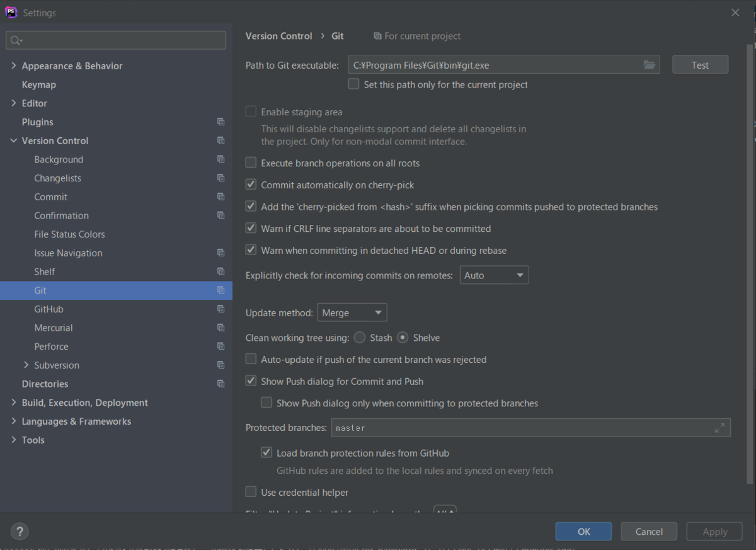The width and height of the screenshot is (756, 550).
Task: Click the project-level icon beside Shelf
Action: (220, 272)
